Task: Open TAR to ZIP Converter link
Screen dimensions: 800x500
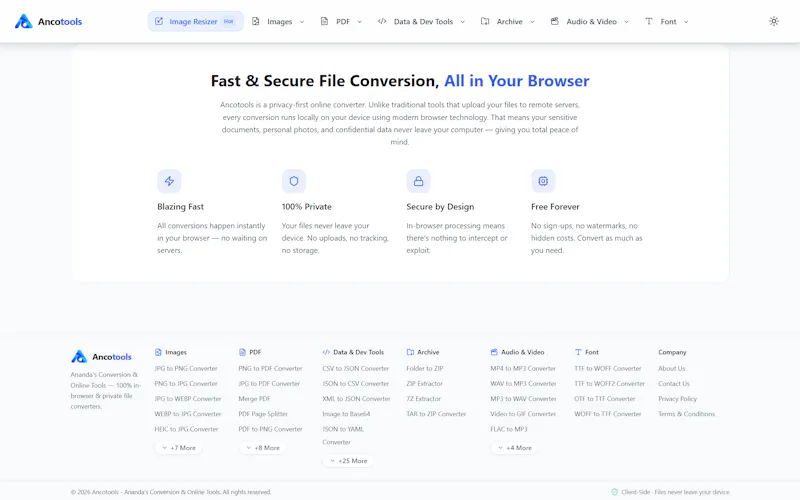Action: [436, 414]
